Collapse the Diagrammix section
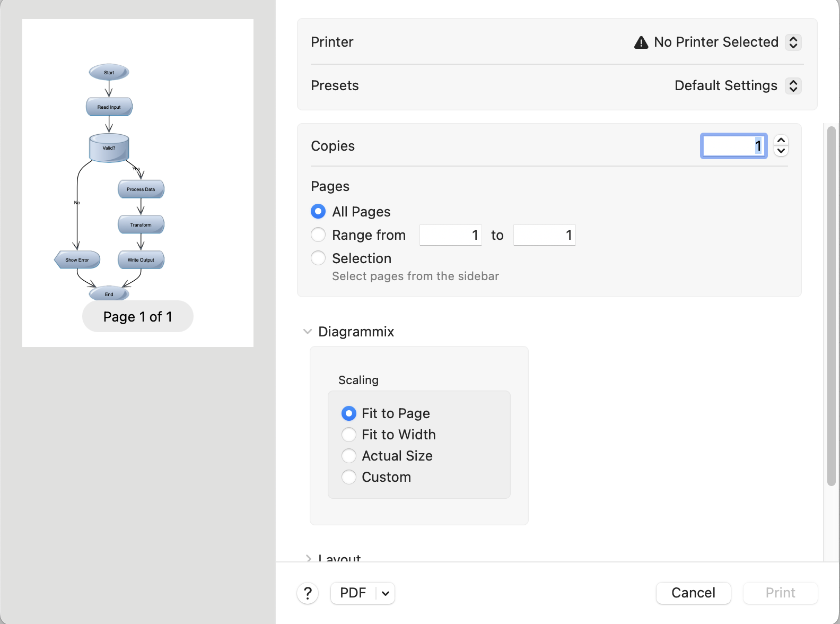840x624 pixels. click(x=308, y=332)
